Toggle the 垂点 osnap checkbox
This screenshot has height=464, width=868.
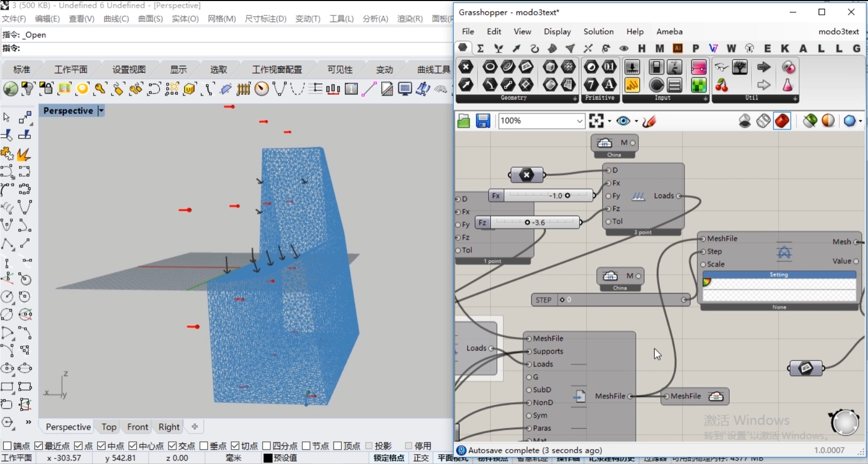coord(204,446)
